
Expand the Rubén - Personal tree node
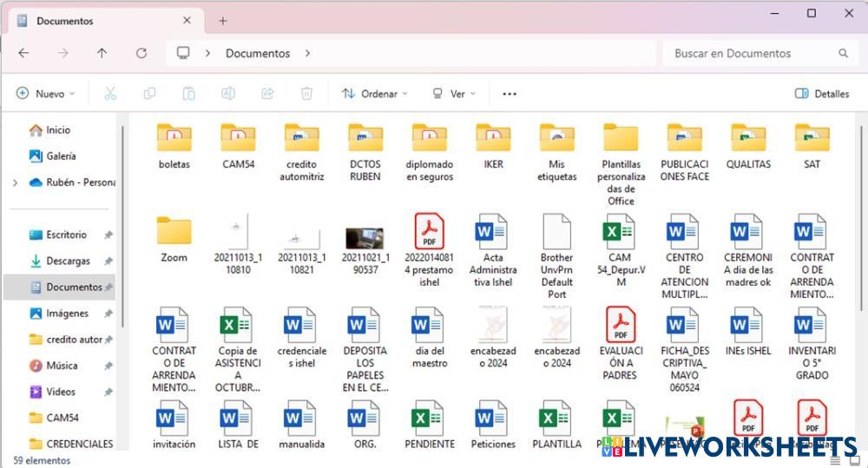pos(15,182)
